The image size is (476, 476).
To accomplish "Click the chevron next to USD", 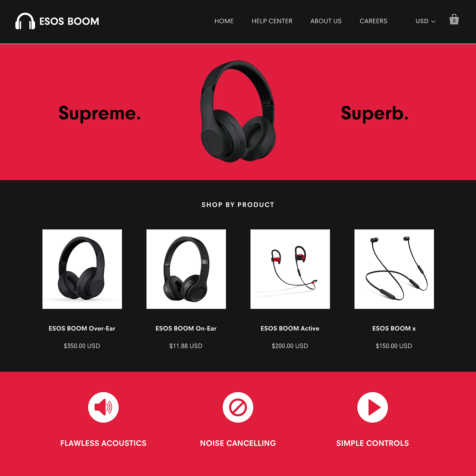I will click(x=433, y=21).
